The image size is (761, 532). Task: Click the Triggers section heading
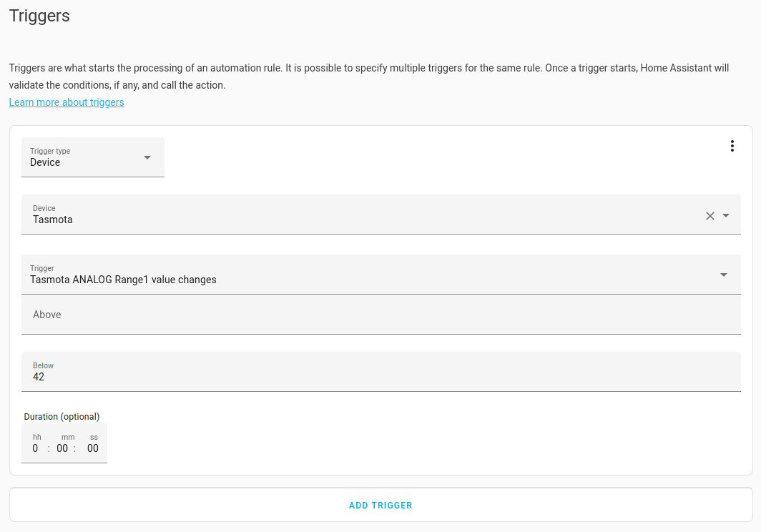(39, 16)
